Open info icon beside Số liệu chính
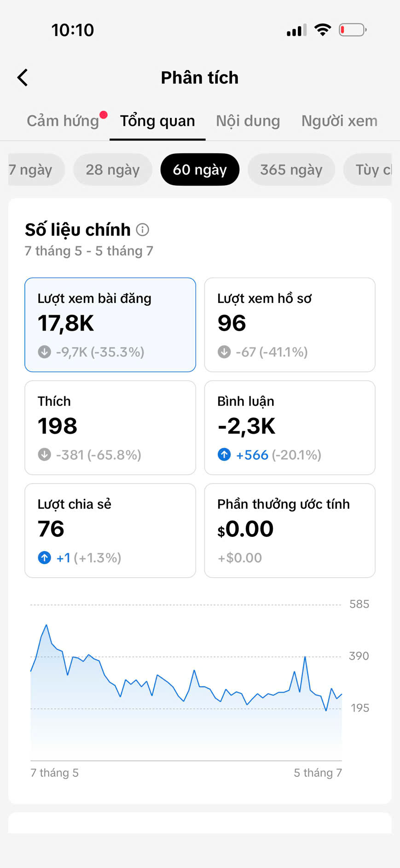The image size is (400, 868). (x=143, y=230)
